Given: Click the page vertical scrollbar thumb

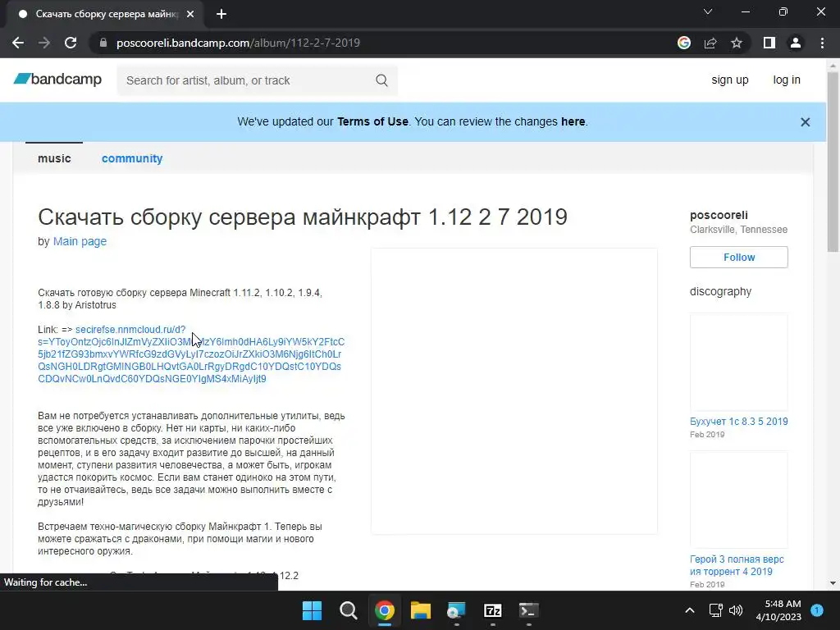Looking at the screenshot, I should click(833, 161).
